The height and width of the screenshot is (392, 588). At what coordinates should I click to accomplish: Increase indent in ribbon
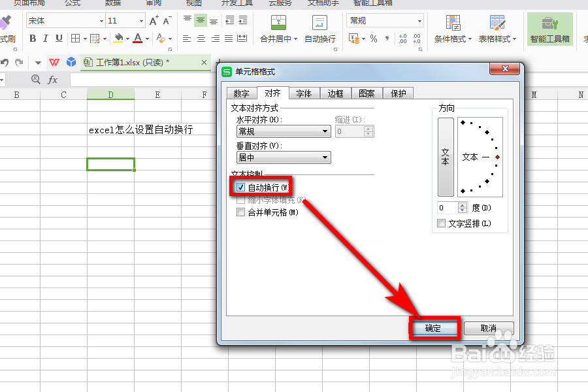[243, 20]
